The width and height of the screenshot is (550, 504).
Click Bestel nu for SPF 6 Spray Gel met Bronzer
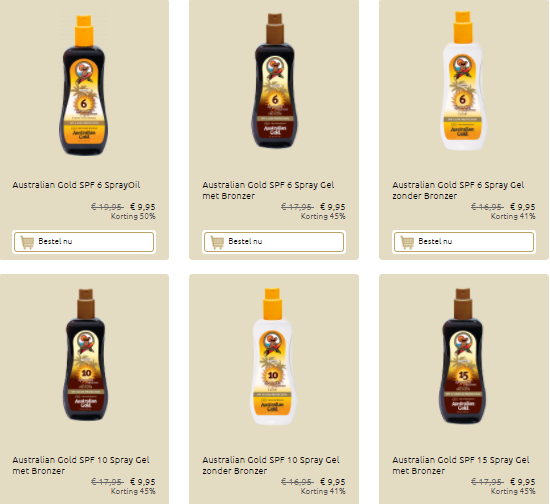(274, 242)
